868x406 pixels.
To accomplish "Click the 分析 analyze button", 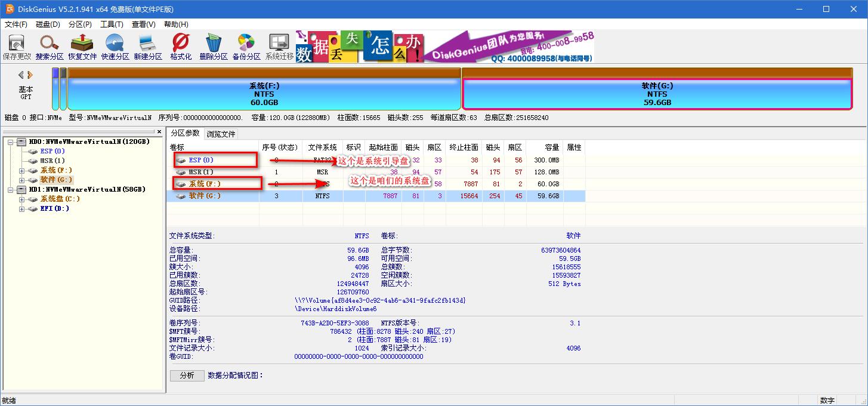I will pyautogui.click(x=187, y=375).
